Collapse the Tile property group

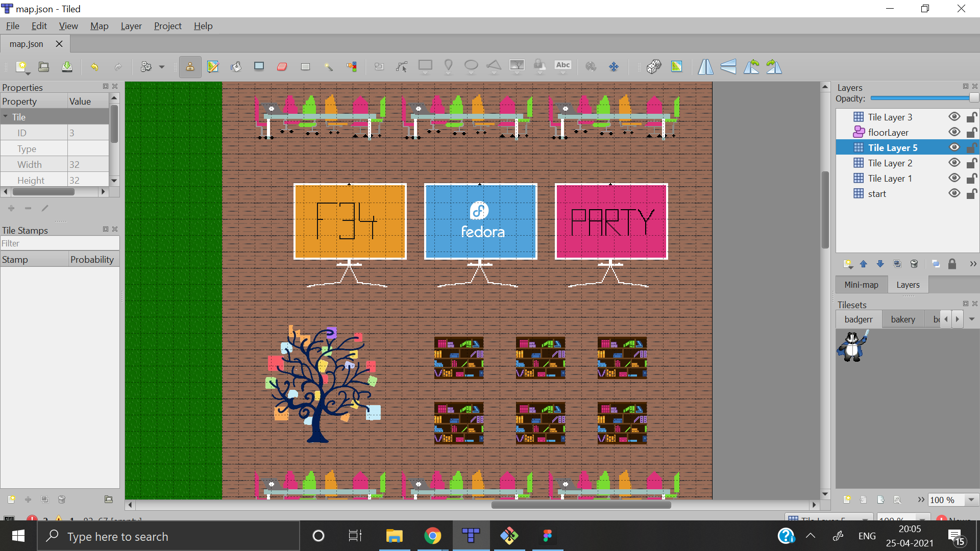coord(6,117)
